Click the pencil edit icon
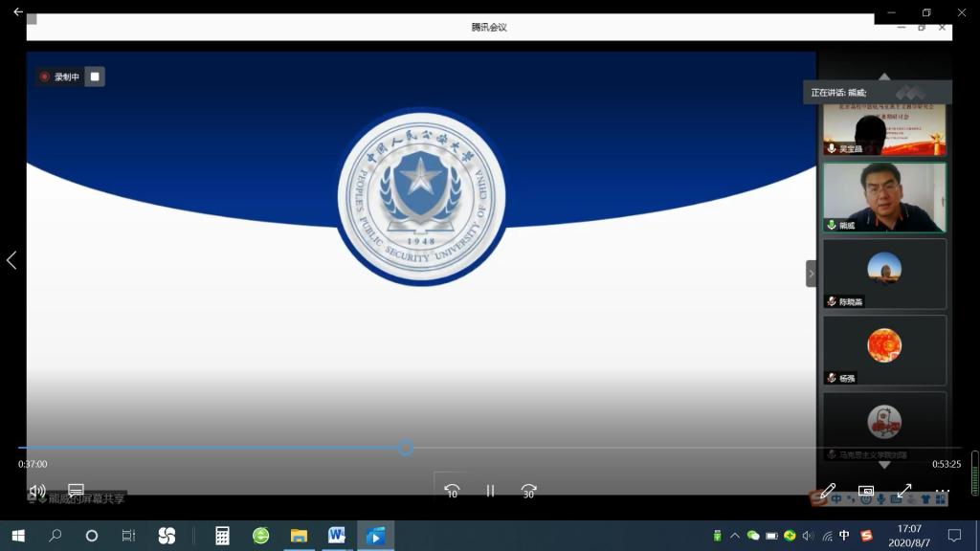This screenshot has height=551, width=980. 828,492
